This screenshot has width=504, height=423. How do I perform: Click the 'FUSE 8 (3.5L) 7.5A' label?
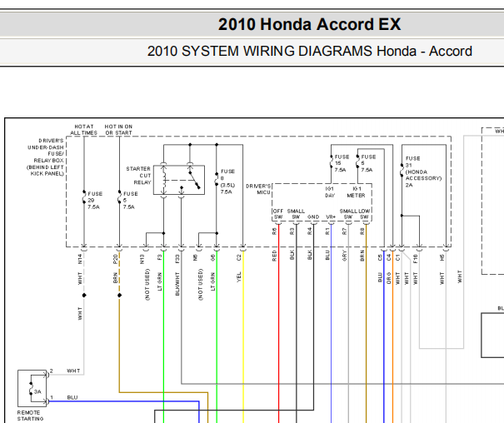228,182
